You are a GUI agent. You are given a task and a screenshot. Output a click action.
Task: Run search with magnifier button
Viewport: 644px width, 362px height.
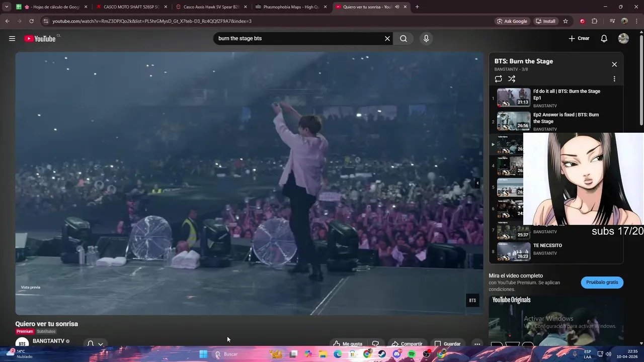point(404,38)
